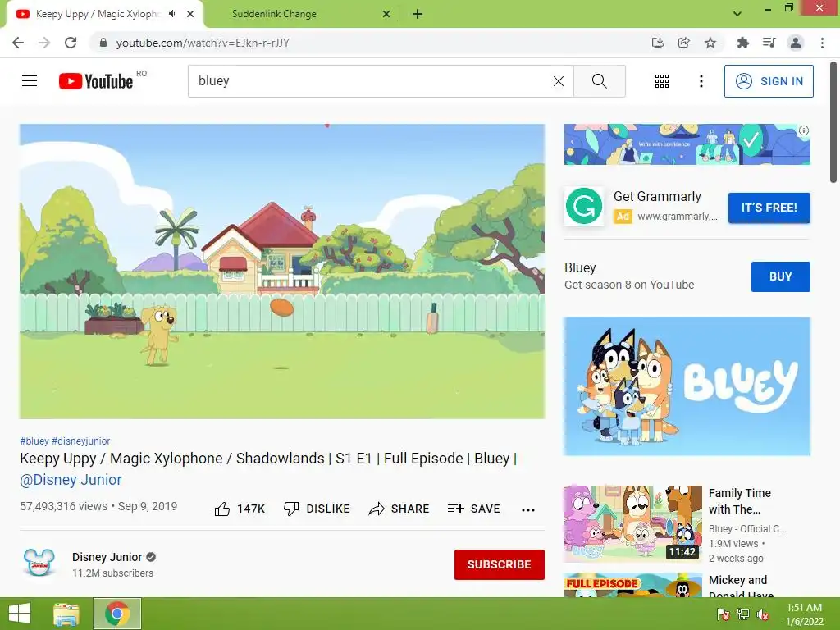Follow the @Disney Junior title link
The width and height of the screenshot is (840, 630).
tap(71, 479)
